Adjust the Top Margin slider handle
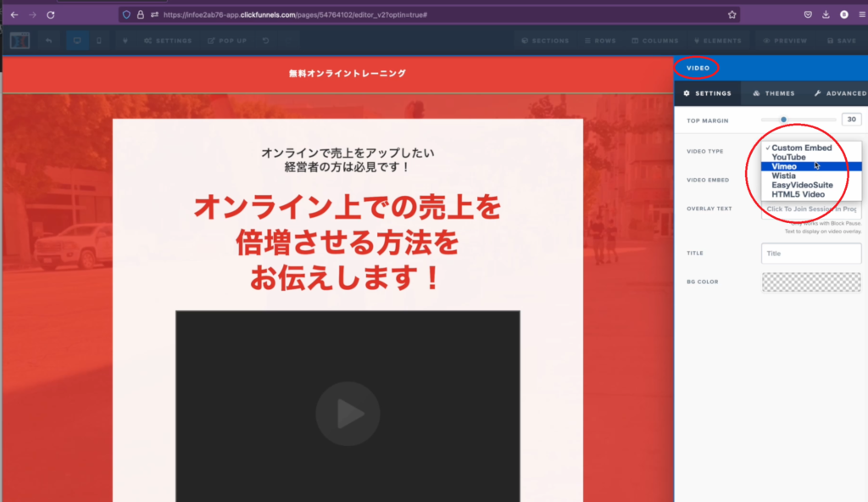 [x=783, y=120]
